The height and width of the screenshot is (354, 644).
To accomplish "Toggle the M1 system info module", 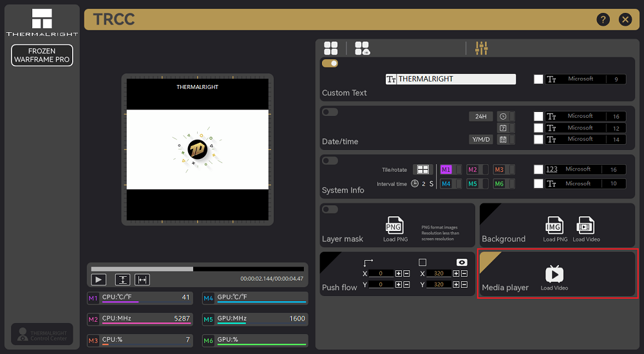I will point(451,169).
